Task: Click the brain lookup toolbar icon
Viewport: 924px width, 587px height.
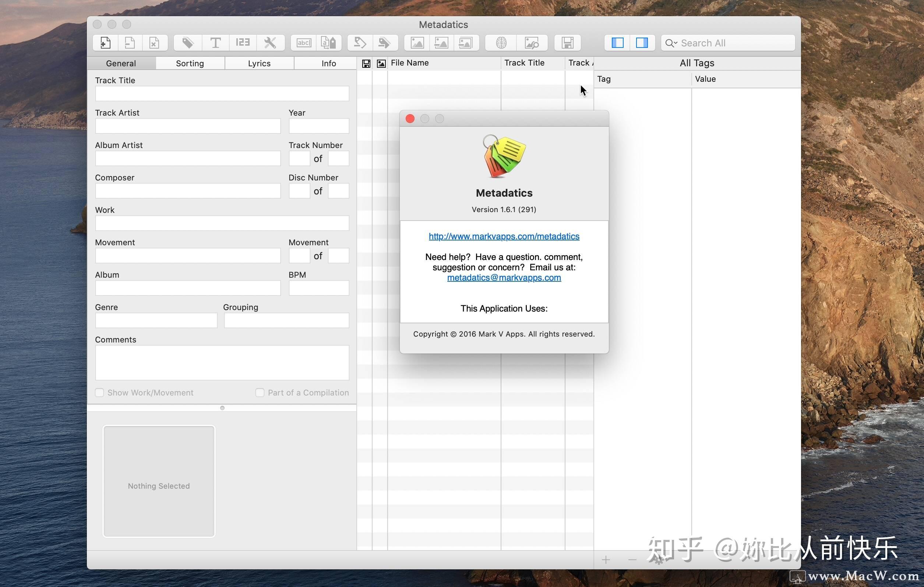Action: pos(501,43)
